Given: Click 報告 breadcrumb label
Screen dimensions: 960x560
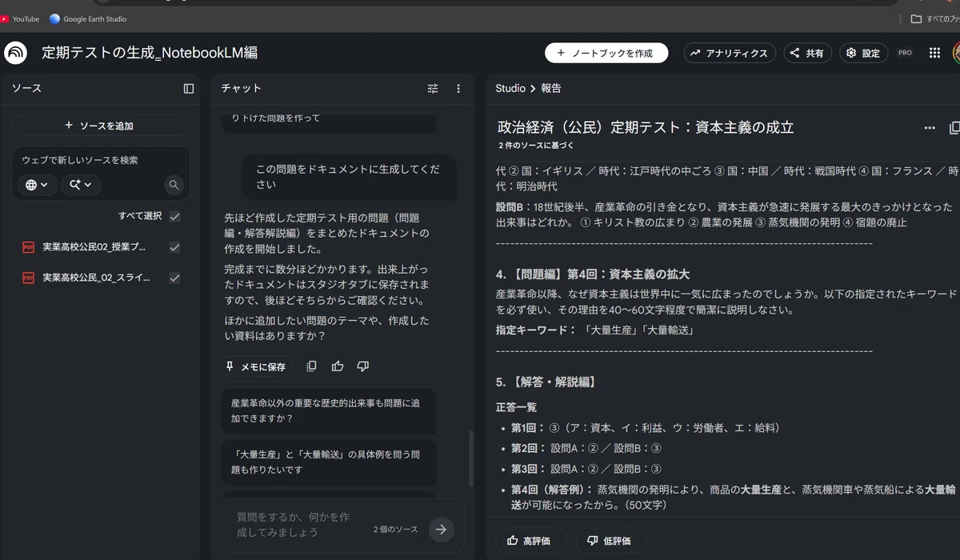Looking at the screenshot, I should tap(551, 88).
